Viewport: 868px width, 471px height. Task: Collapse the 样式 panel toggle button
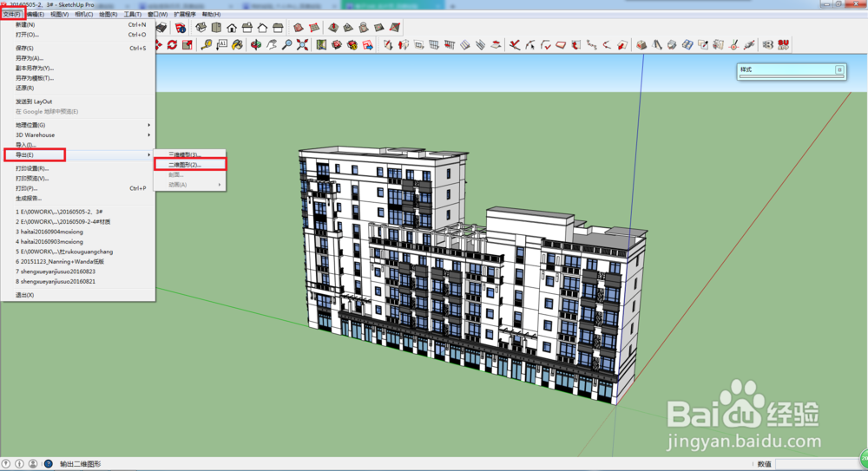pos(839,69)
